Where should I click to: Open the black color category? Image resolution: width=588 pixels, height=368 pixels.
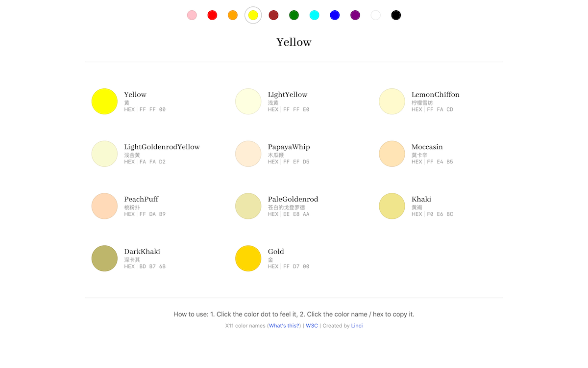396,15
